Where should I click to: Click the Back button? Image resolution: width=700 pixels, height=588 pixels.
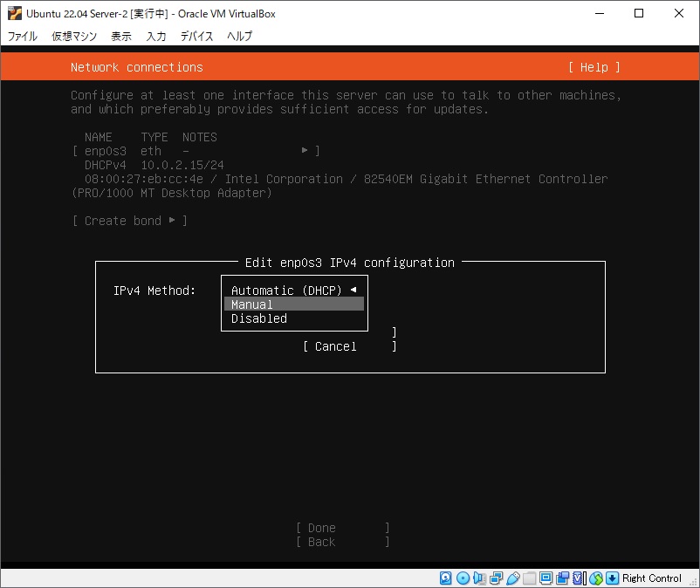point(343,542)
